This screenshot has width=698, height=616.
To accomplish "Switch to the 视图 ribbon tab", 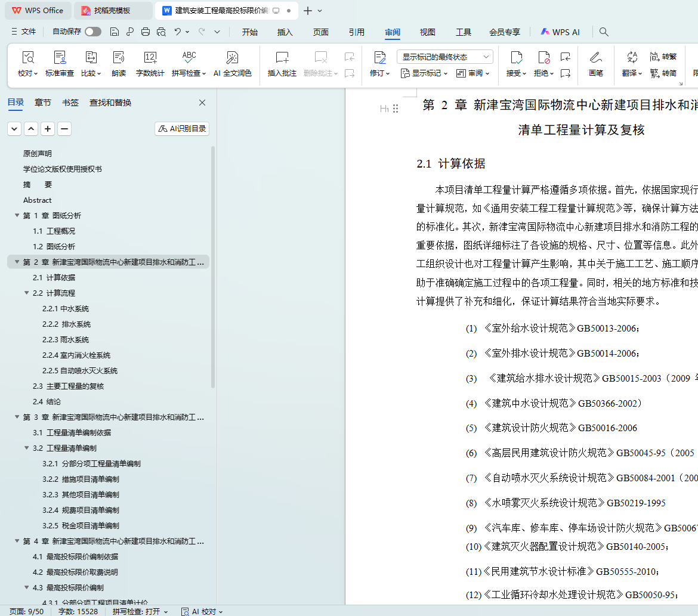I will coord(427,32).
